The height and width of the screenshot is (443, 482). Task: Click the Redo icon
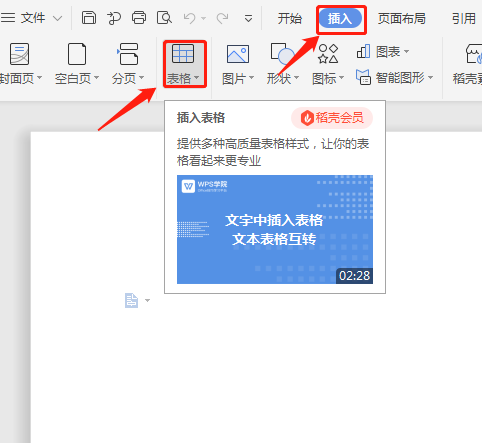point(222,18)
